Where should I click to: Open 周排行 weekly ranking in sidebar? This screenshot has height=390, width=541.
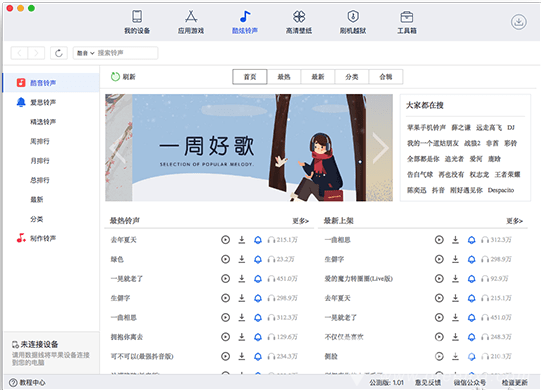click(x=40, y=141)
